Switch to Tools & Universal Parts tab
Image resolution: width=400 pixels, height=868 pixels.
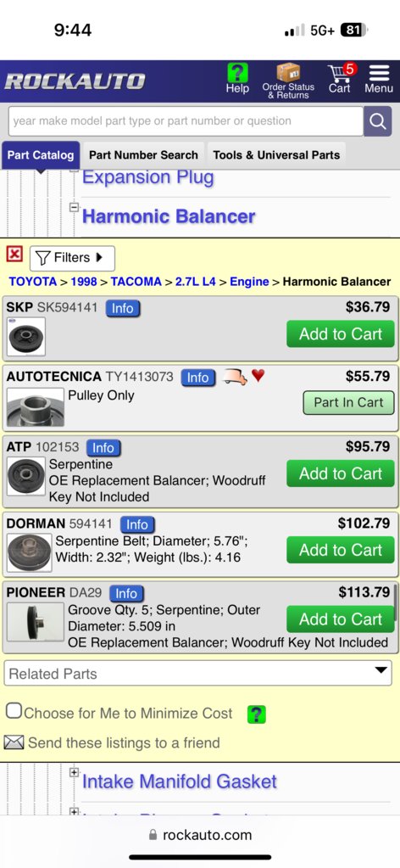276,155
